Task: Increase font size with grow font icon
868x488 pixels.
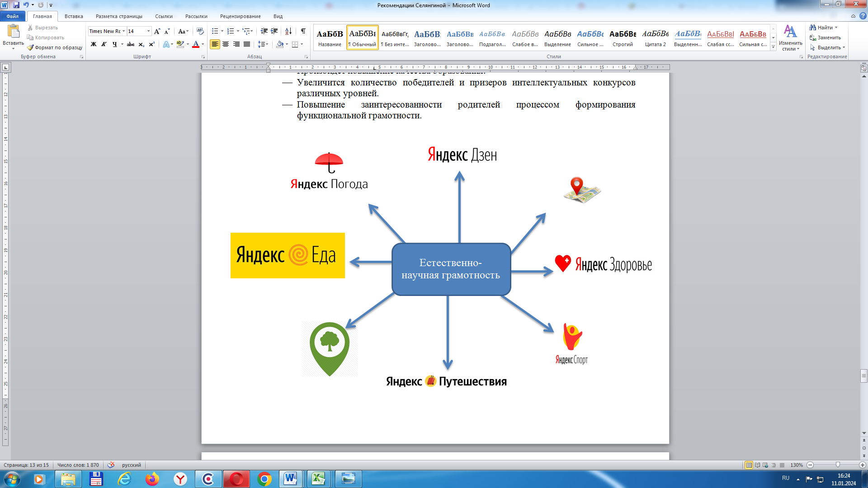Action: [157, 31]
